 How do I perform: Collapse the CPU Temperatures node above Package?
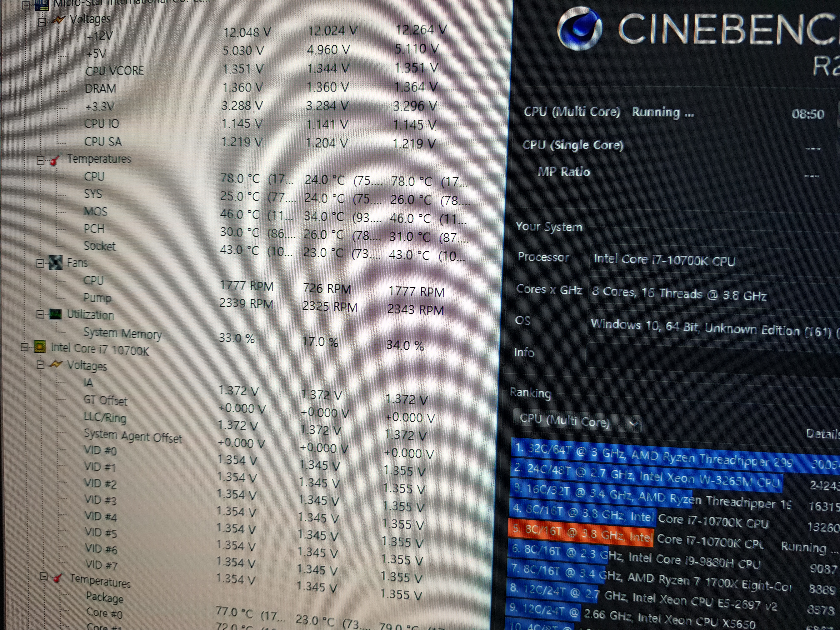coord(44,577)
